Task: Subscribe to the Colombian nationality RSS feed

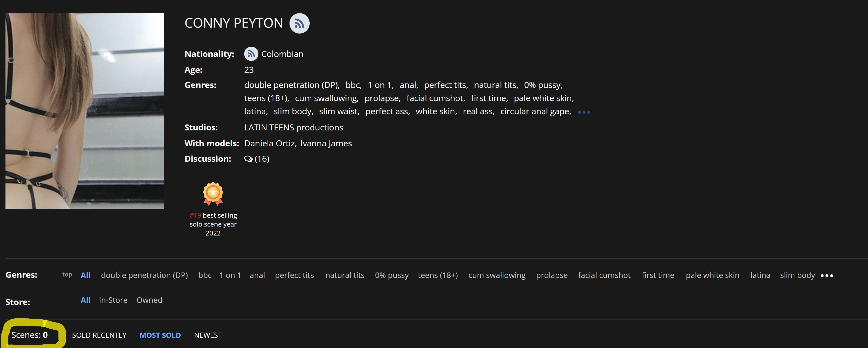Action: click(251, 54)
